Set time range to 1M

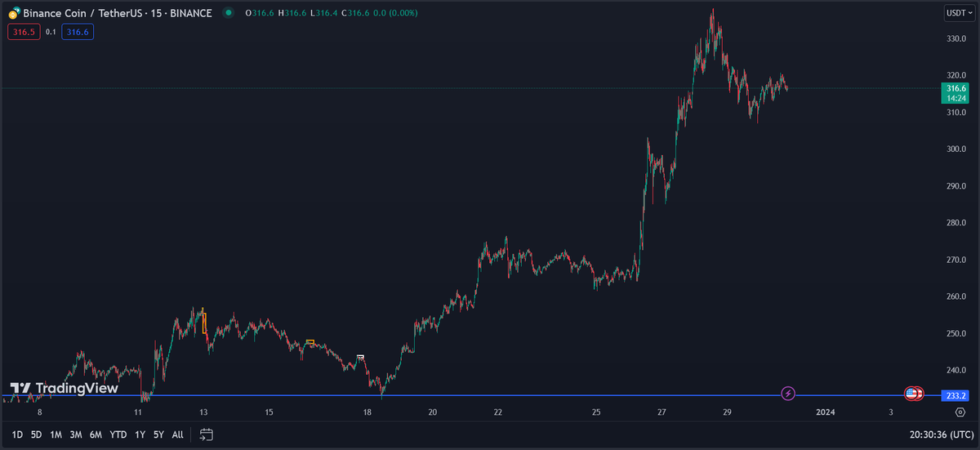click(x=56, y=434)
